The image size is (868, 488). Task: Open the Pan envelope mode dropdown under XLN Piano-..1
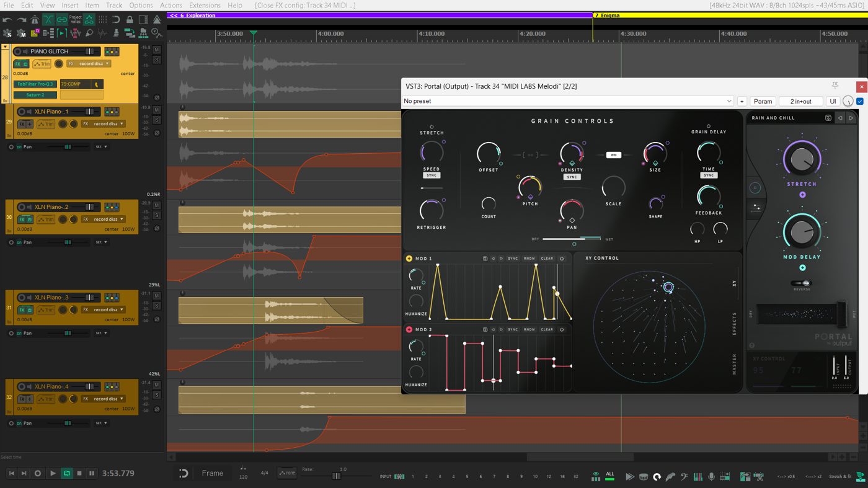102,147
